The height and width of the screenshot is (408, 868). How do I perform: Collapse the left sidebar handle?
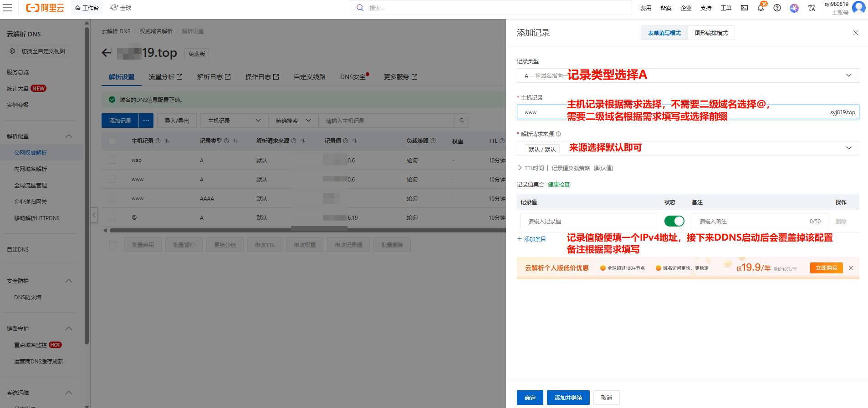click(94, 215)
